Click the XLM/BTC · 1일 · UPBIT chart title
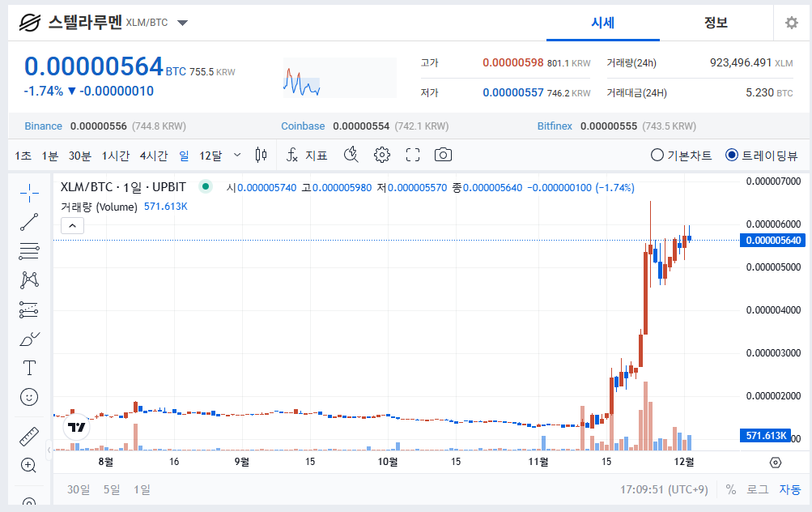 tap(123, 187)
